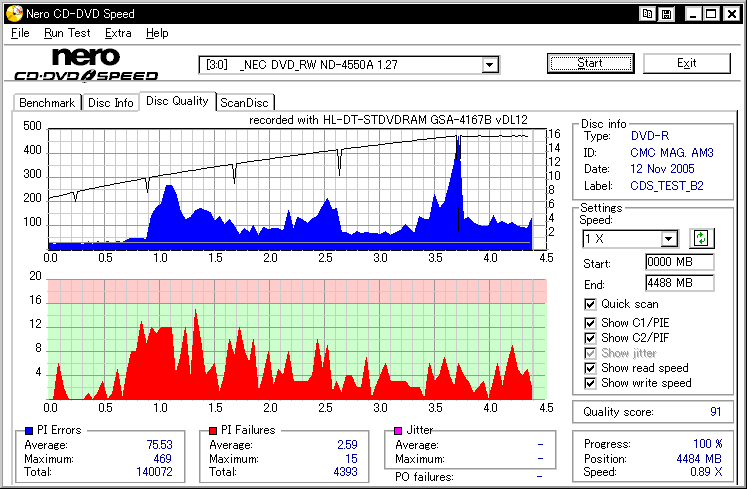Click the blue PI Errors legend square
Viewport: 747px width, 489px height.
point(29,430)
